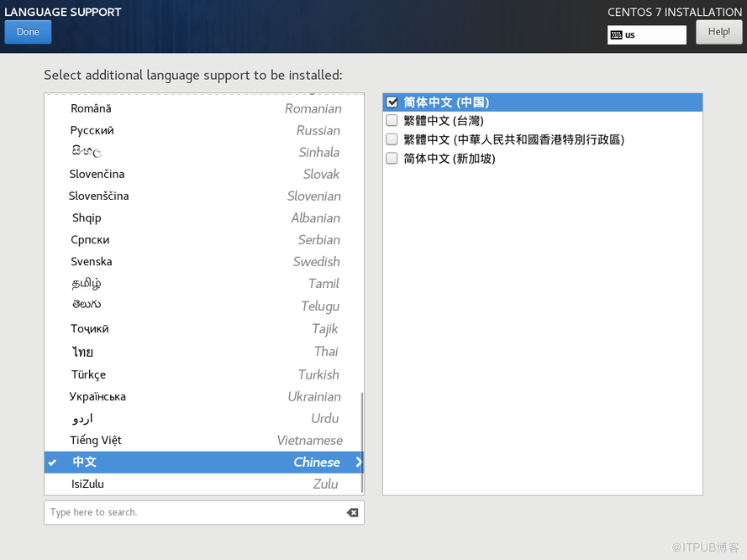
Task: Select the Tamil language row
Action: (x=204, y=284)
